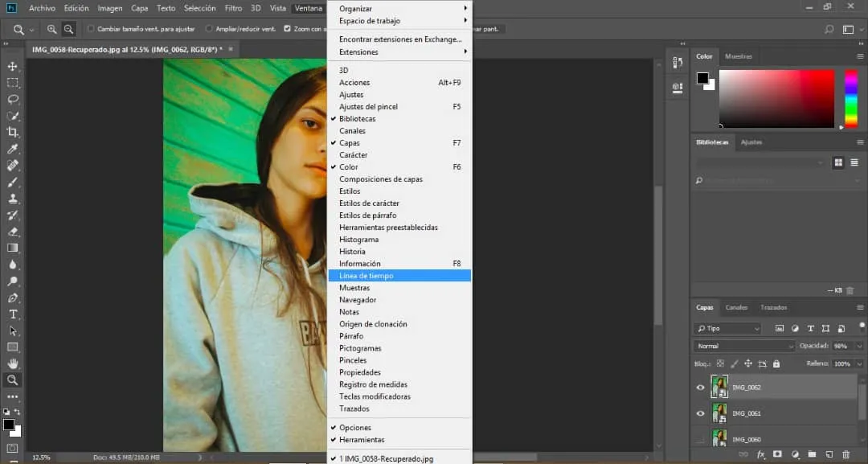
Task: Click the Zoom Out magnifier option
Action: pyautogui.click(x=68, y=29)
